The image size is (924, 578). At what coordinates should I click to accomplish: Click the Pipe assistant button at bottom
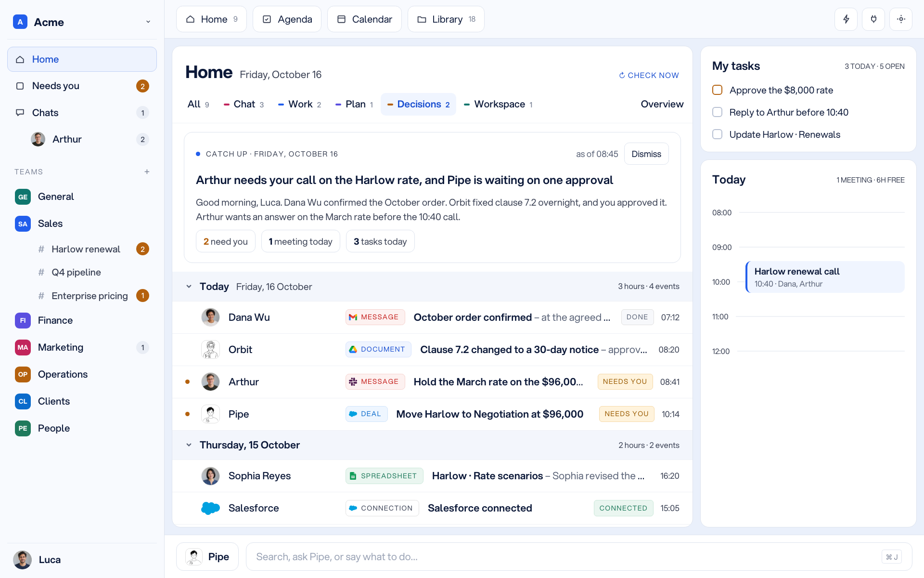(x=207, y=557)
